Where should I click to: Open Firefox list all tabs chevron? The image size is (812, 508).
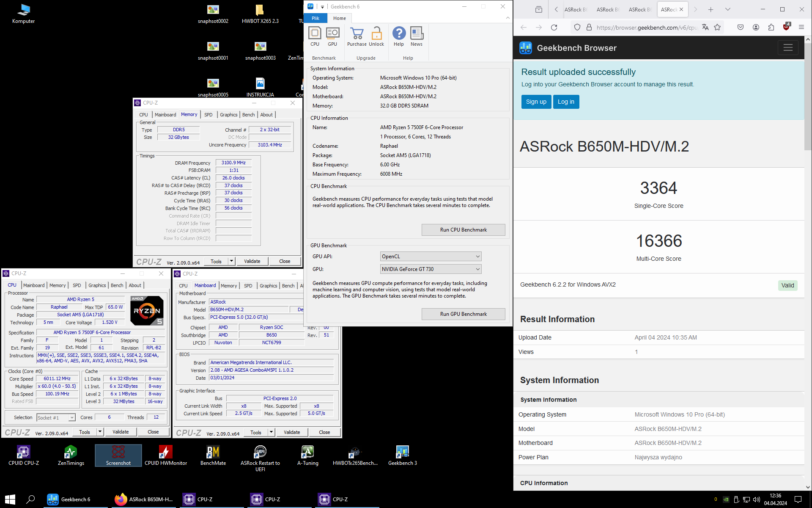(728, 9)
